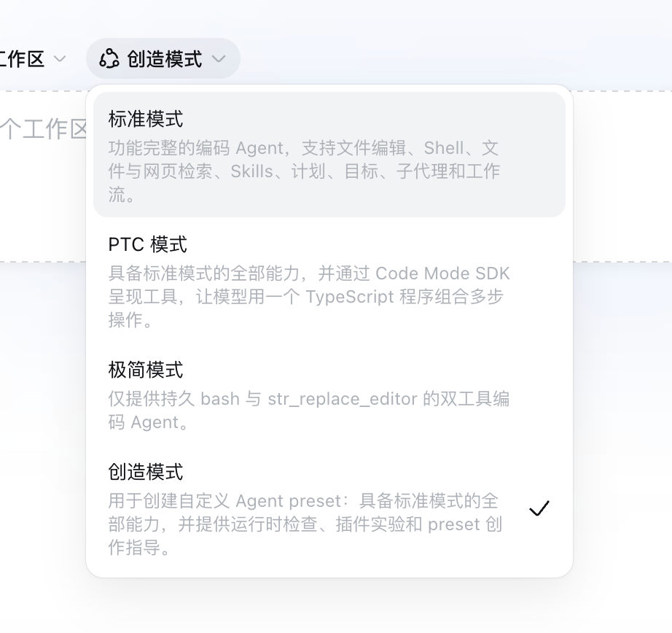Image resolution: width=672 pixels, height=633 pixels.
Task: Click the dashed panel area right of the menu
Action: click(x=622, y=176)
